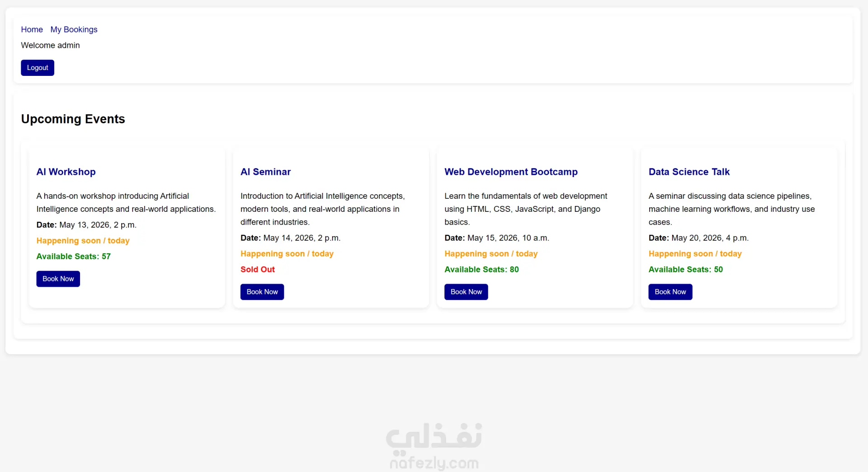This screenshot has width=868, height=472.
Task: Open the Home navigation link
Action: coord(32,29)
